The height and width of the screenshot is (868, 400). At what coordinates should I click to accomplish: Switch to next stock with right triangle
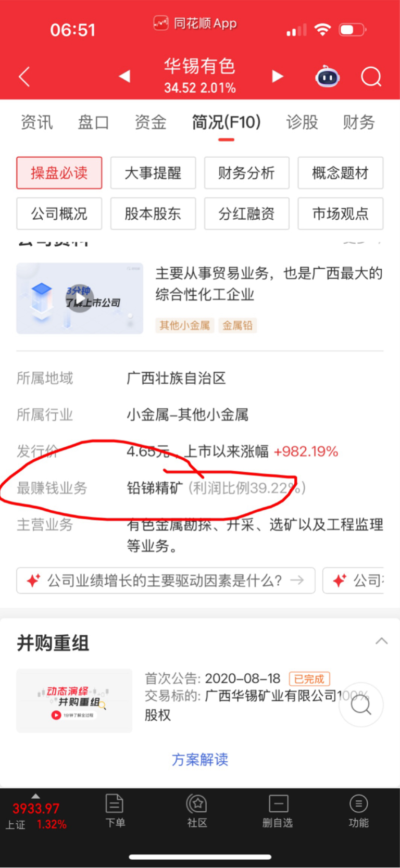(278, 77)
